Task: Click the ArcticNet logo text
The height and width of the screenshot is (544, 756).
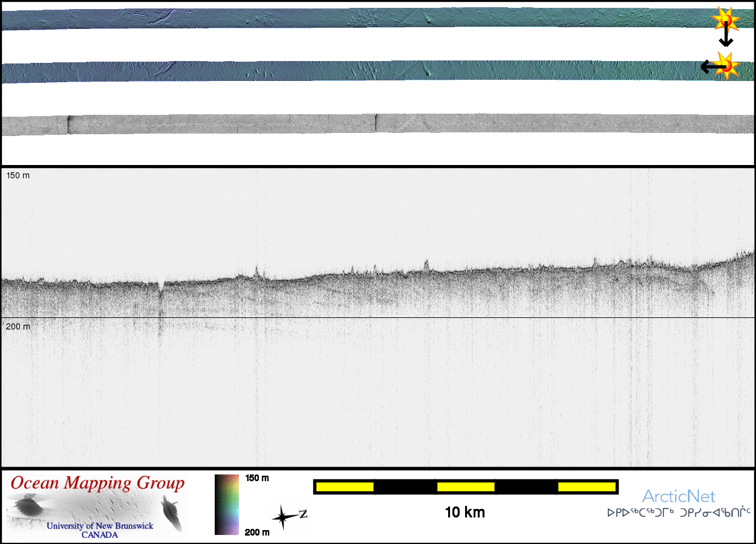Action: 679,497
